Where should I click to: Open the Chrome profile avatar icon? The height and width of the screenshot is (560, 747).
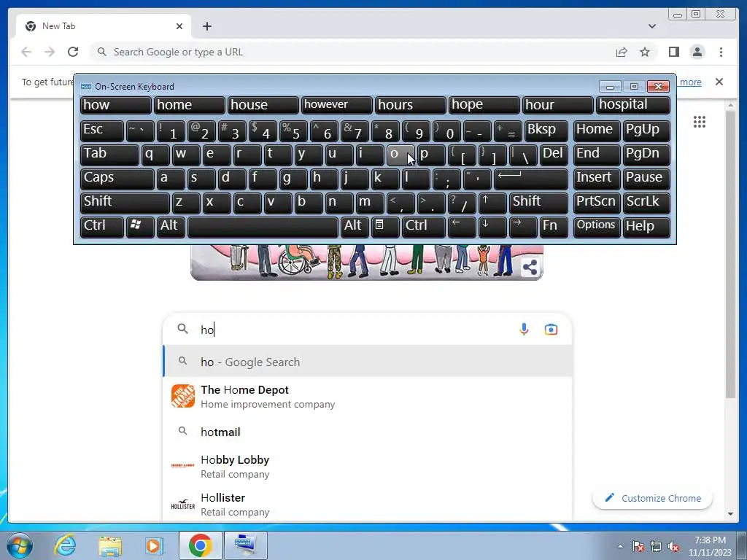pos(697,52)
